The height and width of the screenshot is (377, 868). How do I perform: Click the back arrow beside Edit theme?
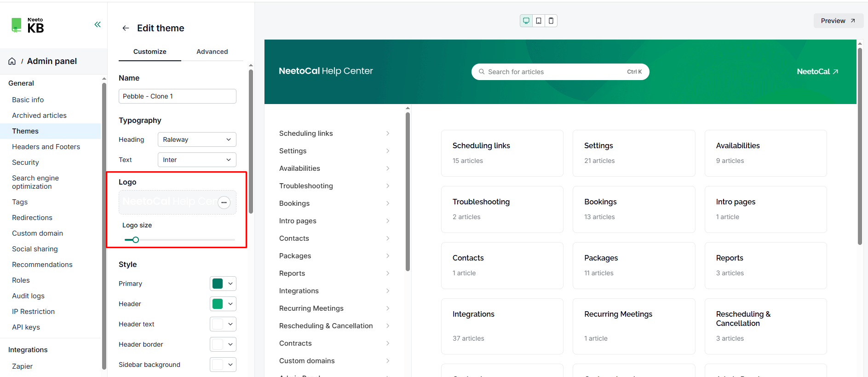[126, 29]
